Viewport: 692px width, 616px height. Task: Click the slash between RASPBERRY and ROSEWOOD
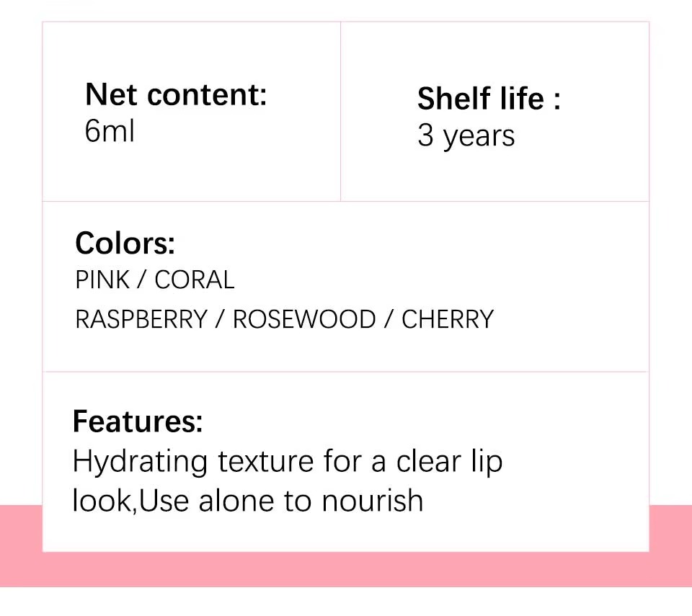[220, 319]
